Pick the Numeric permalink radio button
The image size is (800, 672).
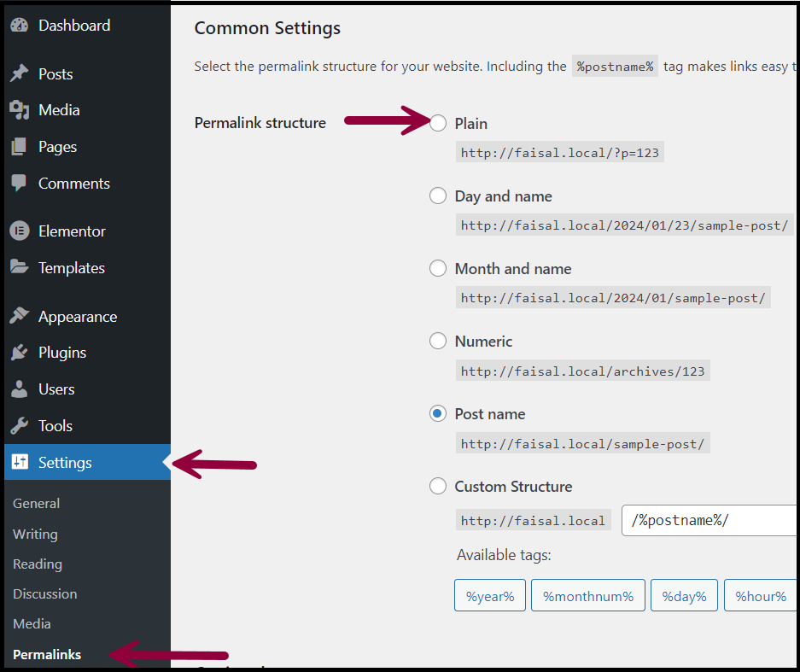tap(438, 342)
